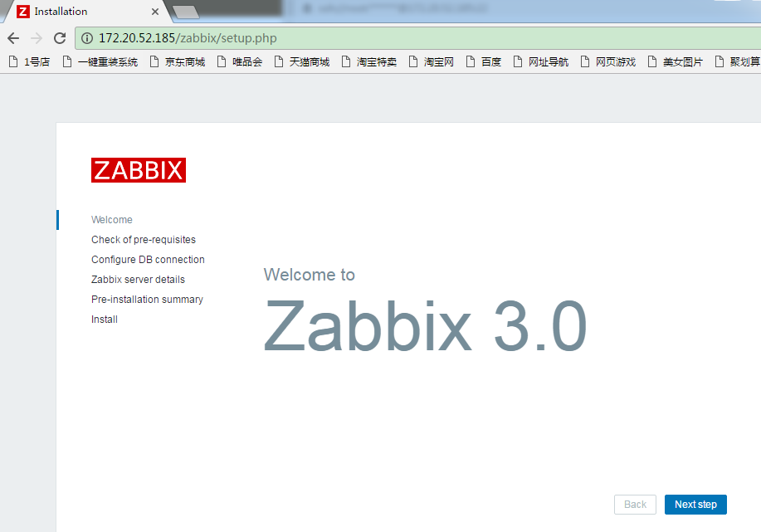Open the 京东商城 bookmark
The height and width of the screenshot is (532, 761).
[178, 61]
